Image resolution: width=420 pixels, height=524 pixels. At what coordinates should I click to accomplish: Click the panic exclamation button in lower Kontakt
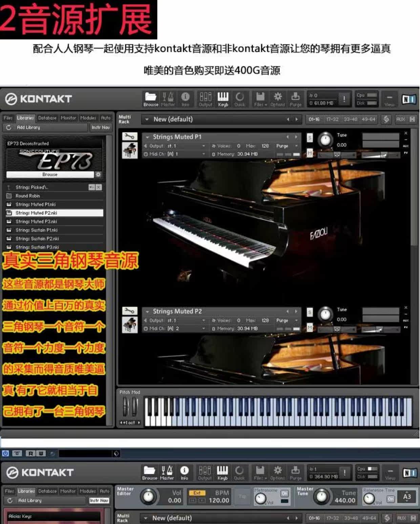(x=344, y=472)
